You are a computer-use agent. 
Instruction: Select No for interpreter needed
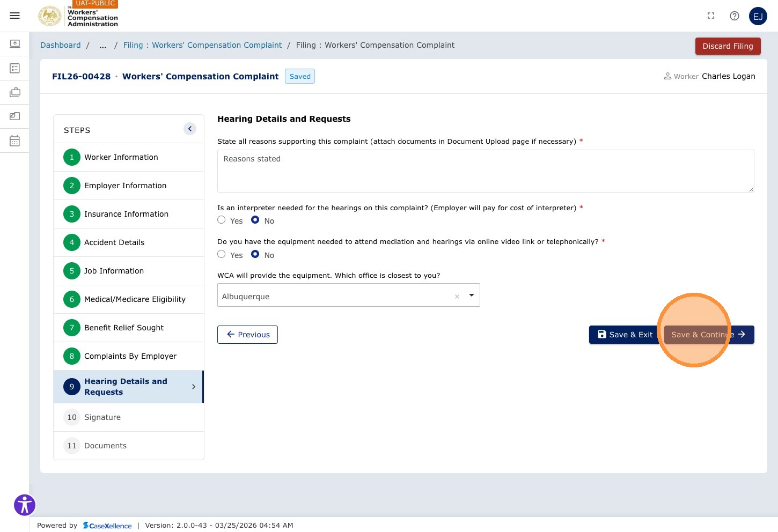pos(255,220)
